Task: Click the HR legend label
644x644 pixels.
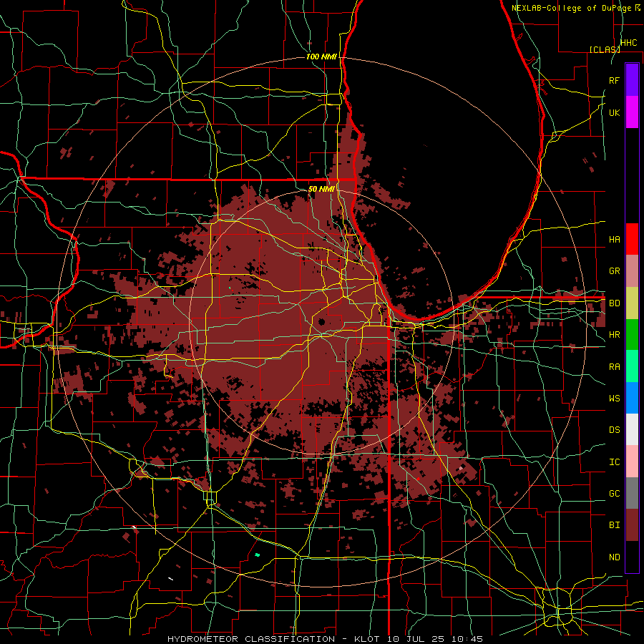Action: click(x=614, y=335)
